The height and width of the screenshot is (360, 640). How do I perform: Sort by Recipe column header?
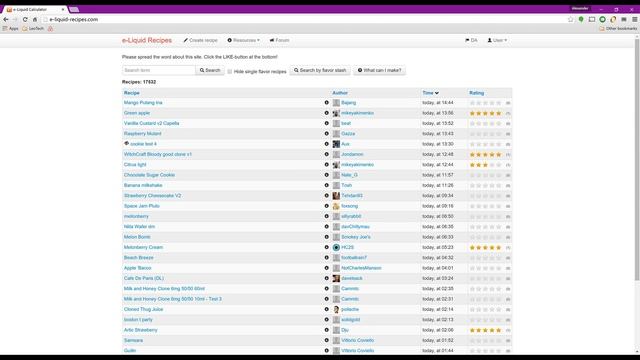pos(131,93)
